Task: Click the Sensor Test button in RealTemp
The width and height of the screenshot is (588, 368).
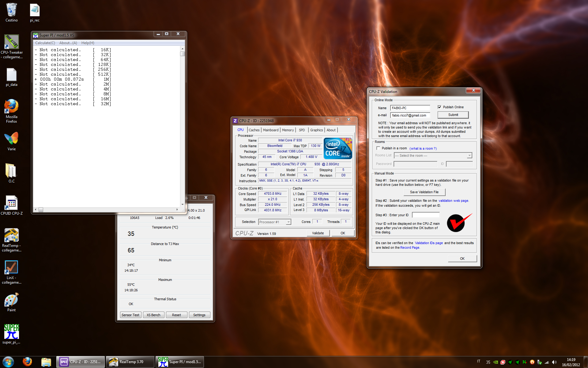Action: tap(130, 315)
